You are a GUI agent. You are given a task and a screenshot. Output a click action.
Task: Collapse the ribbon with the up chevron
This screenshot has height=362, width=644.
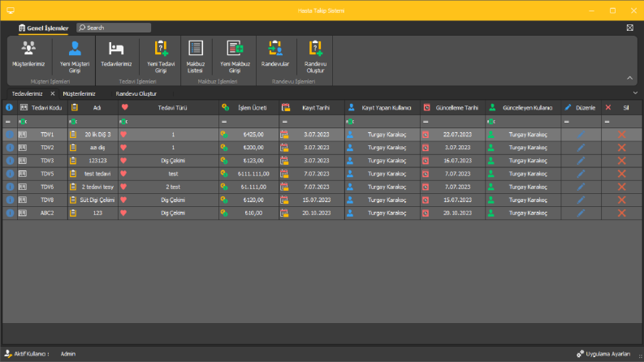[x=629, y=78]
